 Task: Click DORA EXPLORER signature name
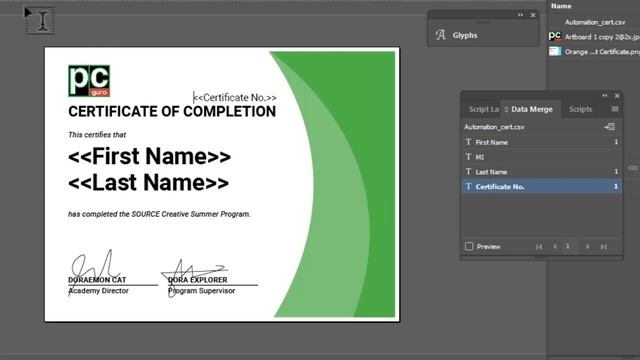[198, 280]
